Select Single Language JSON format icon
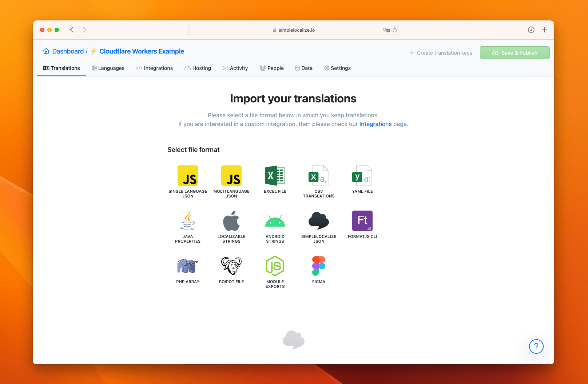This screenshot has height=384, width=588. [x=188, y=176]
